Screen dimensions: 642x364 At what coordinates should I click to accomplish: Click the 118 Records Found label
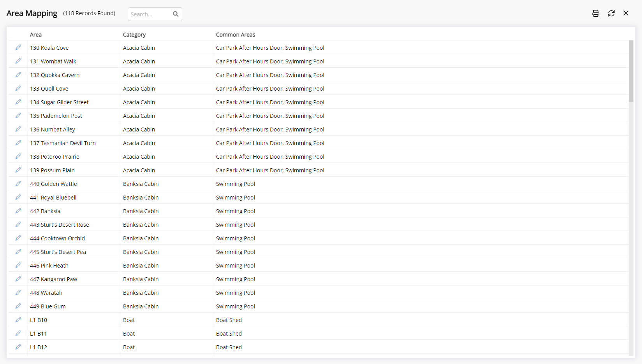pyautogui.click(x=89, y=13)
